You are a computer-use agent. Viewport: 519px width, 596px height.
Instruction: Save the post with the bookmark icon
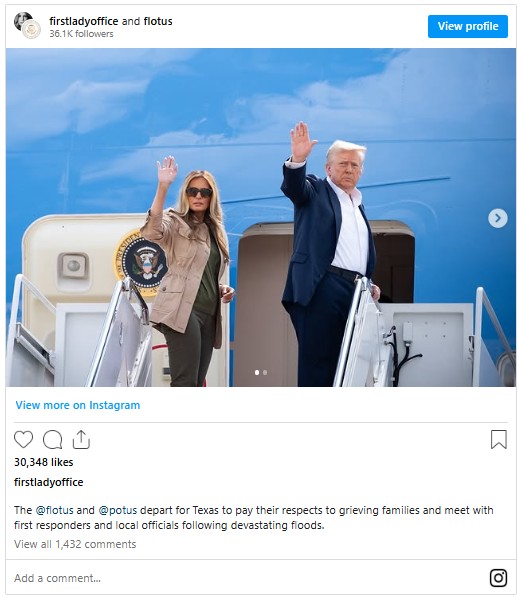click(498, 439)
